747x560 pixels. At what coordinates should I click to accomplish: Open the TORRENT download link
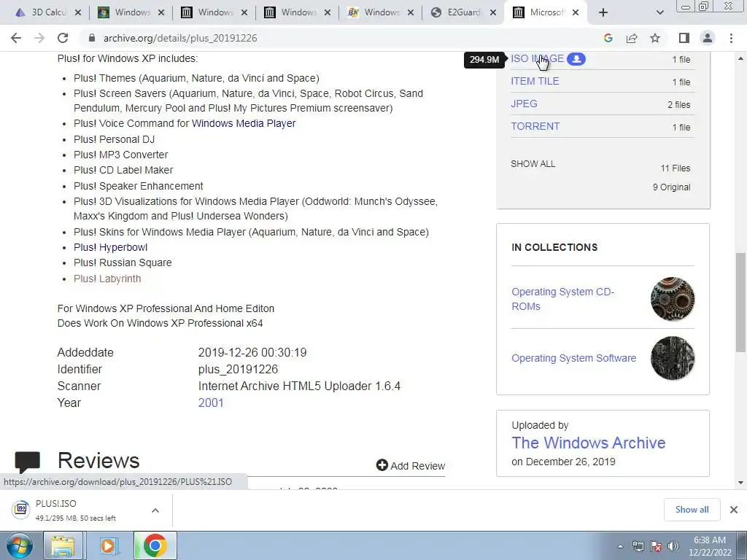pyautogui.click(x=535, y=126)
